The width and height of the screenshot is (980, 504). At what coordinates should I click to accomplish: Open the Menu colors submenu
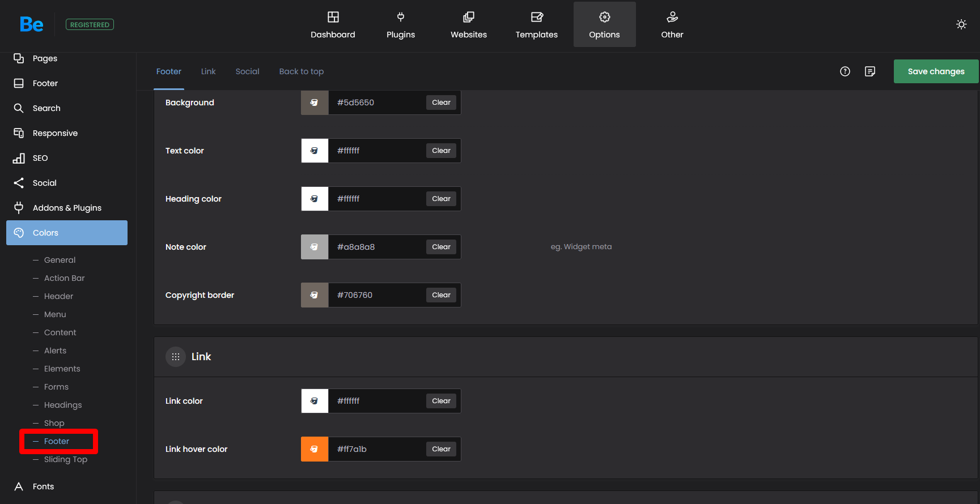click(x=55, y=314)
